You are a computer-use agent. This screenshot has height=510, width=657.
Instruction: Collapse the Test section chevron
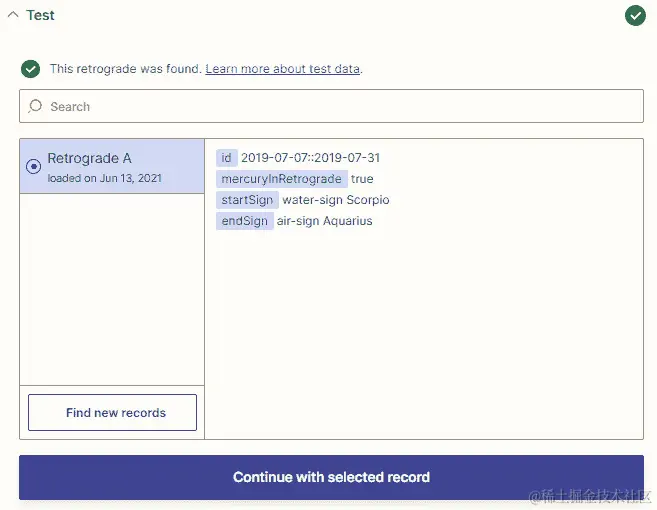tap(13, 15)
